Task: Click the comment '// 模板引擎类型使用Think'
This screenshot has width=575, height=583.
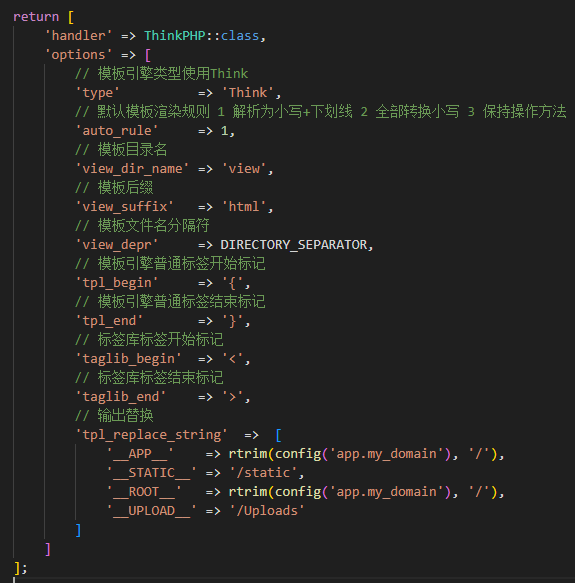Action: coord(161,74)
